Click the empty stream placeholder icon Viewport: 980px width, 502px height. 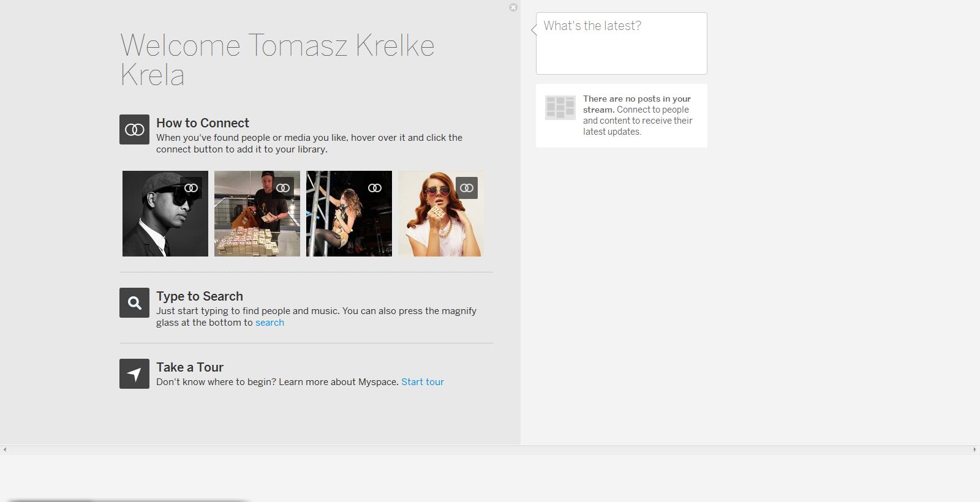click(x=560, y=108)
